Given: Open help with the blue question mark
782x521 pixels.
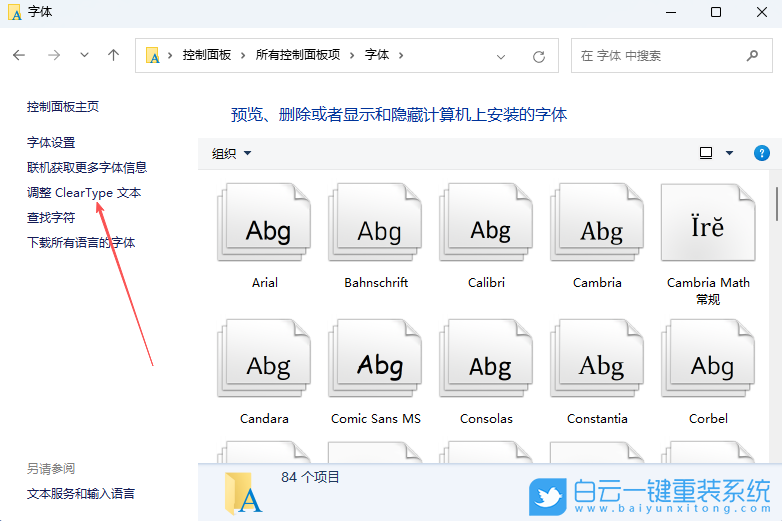Looking at the screenshot, I should [x=762, y=153].
